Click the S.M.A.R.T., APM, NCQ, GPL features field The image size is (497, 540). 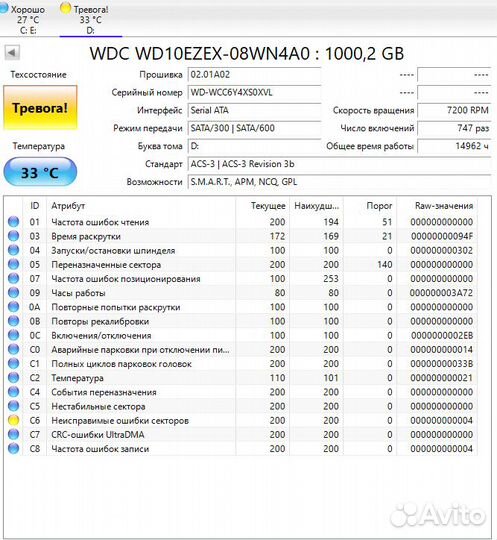(x=339, y=182)
